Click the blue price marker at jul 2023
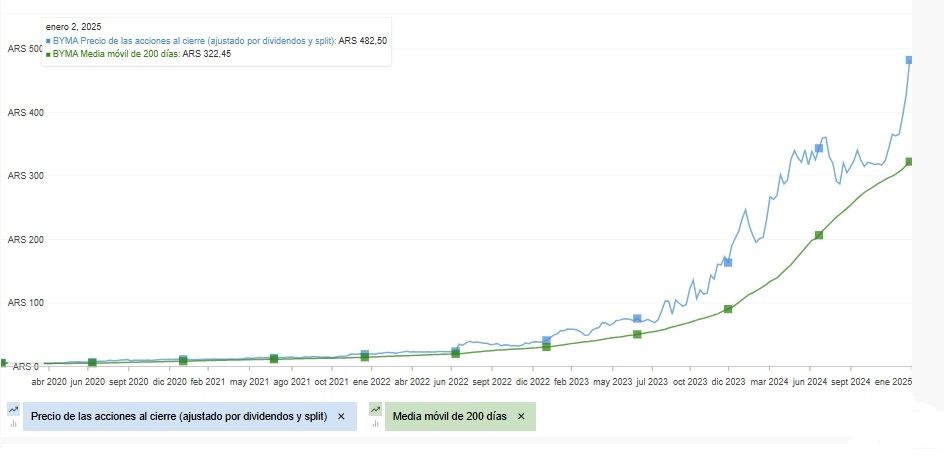The height and width of the screenshot is (456, 944). (x=637, y=318)
